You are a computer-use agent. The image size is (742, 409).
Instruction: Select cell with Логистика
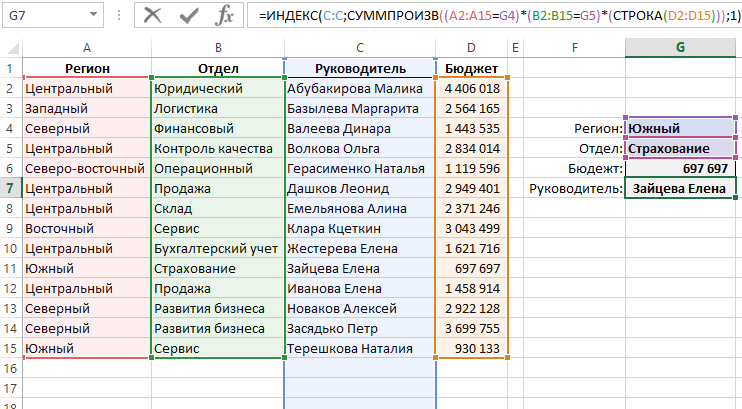tap(218, 108)
